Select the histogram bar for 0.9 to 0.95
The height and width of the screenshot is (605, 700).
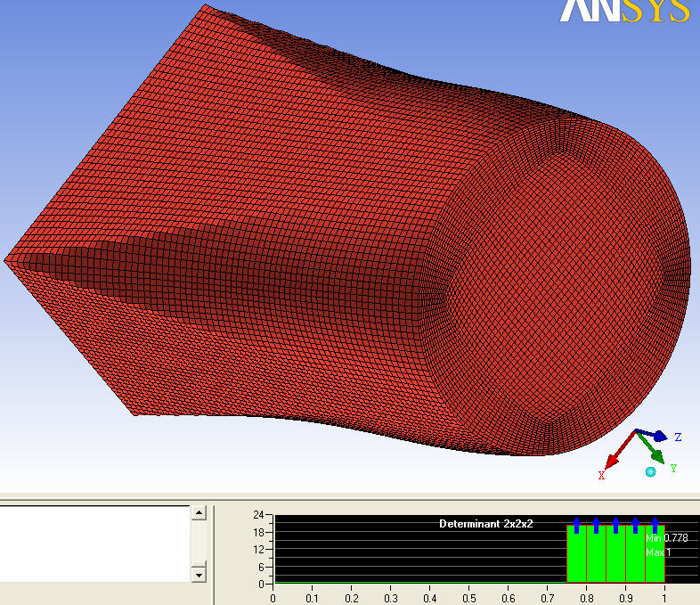[635, 557]
